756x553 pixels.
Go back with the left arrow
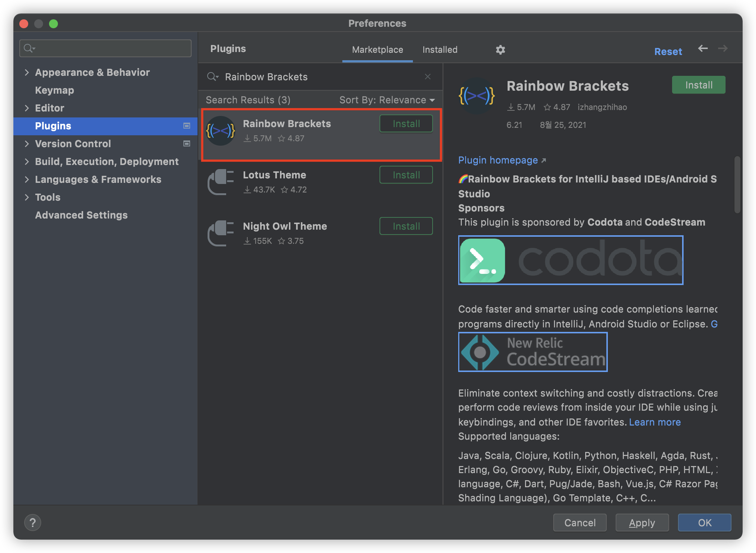(703, 48)
